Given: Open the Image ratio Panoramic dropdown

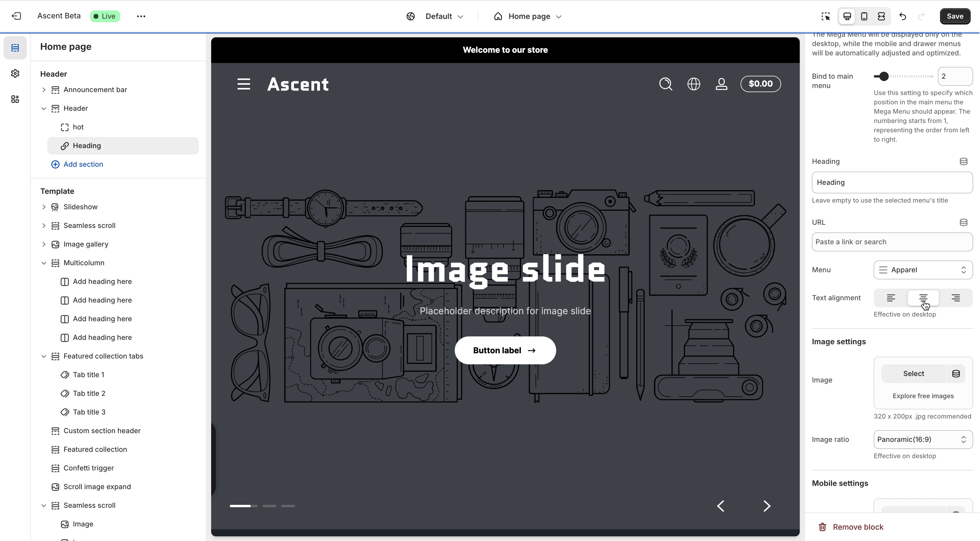Looking at the screenshot, I should coord(923,440).
